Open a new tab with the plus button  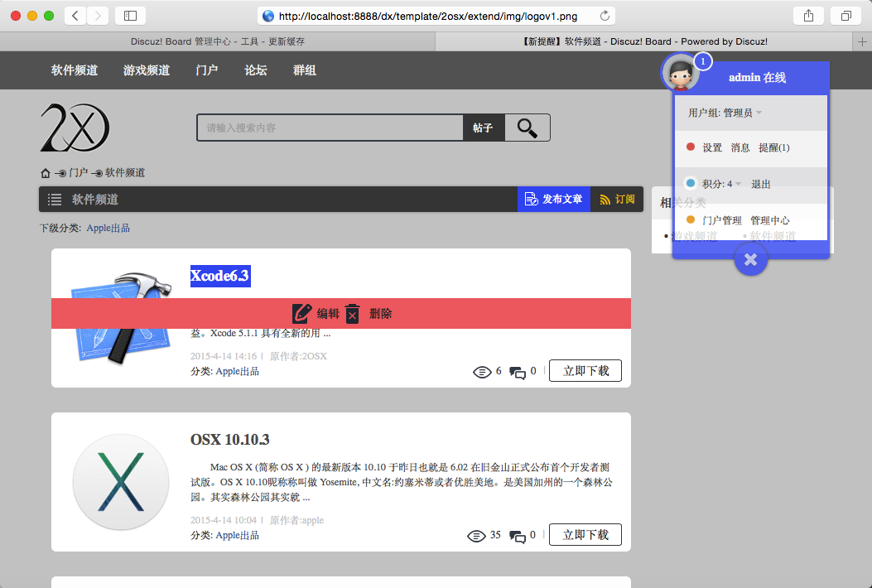(862, 41)
